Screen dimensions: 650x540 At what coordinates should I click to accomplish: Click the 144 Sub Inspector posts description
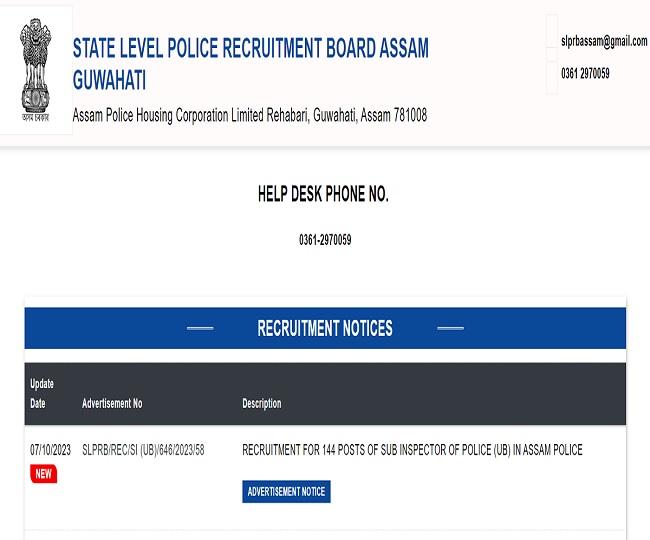(412, 450)
